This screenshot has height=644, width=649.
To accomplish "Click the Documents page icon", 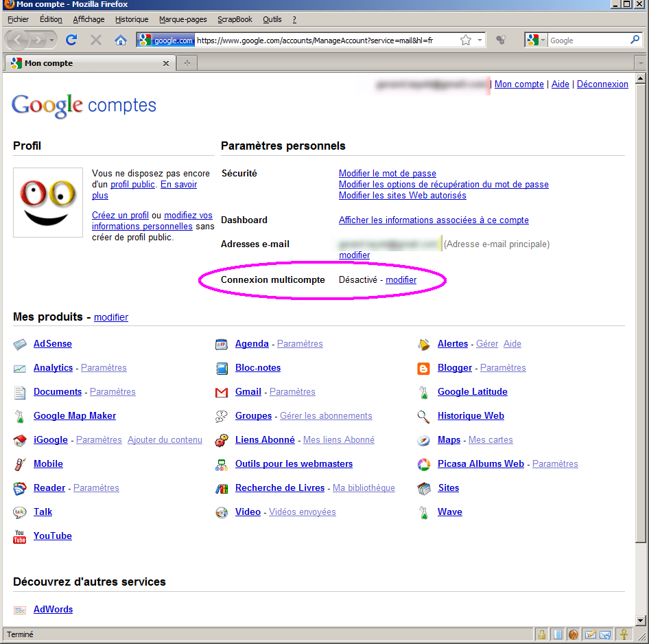I will point(20,392).
